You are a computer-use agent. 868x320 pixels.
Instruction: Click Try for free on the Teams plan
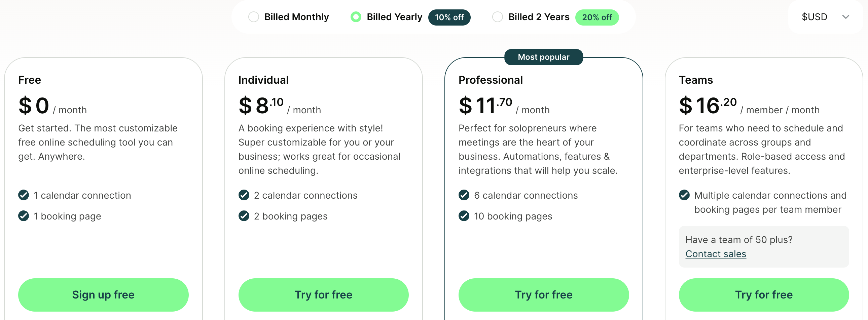coord(764,294)
